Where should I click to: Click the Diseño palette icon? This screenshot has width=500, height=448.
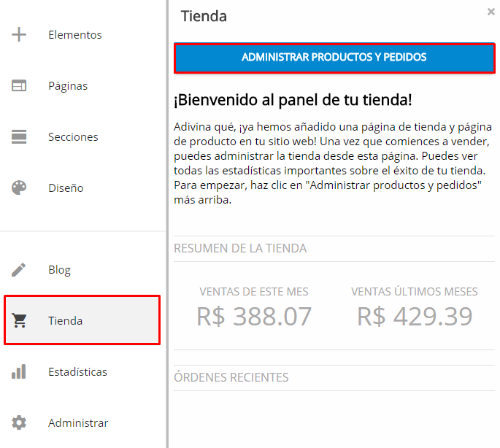click(x=19, y=188)
